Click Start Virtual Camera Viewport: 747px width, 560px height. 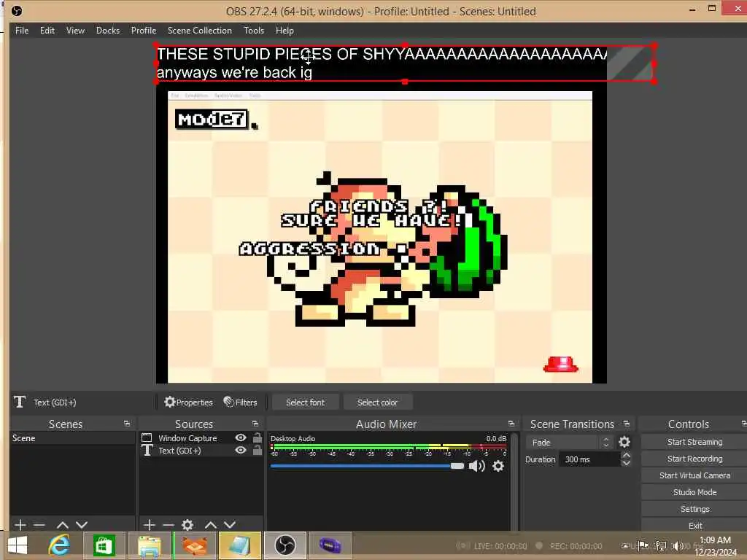pyautogui.click(x=694, y=475)
